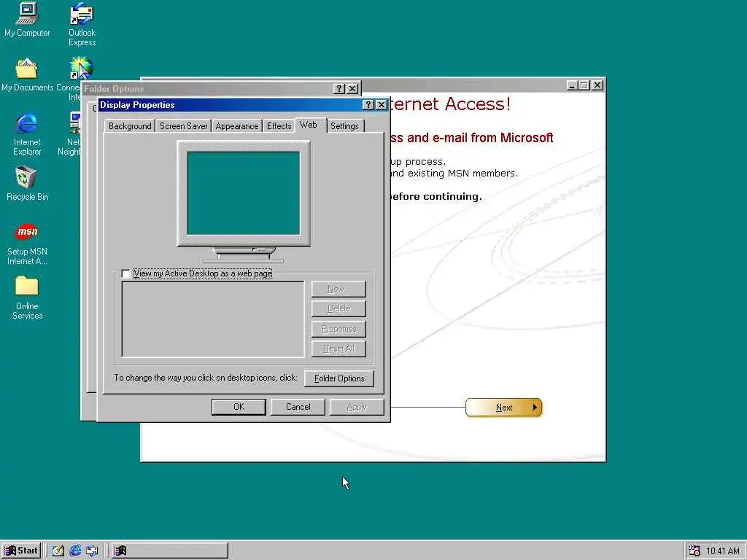Click Cancel in Display Properties
Screen dimensions: 747x560
[x=298, y=407]
